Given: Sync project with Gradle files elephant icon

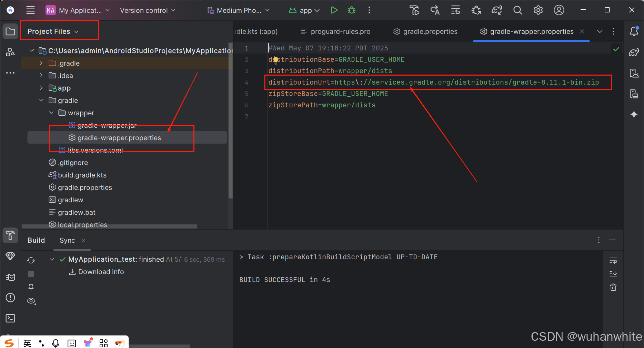Looking at the screenshot, I should 497,10.
